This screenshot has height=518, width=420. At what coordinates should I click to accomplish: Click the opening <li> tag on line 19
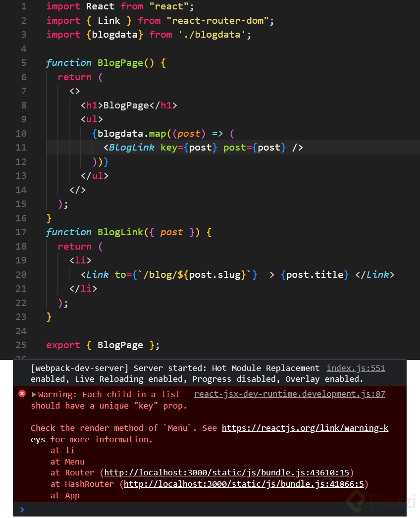80,260
